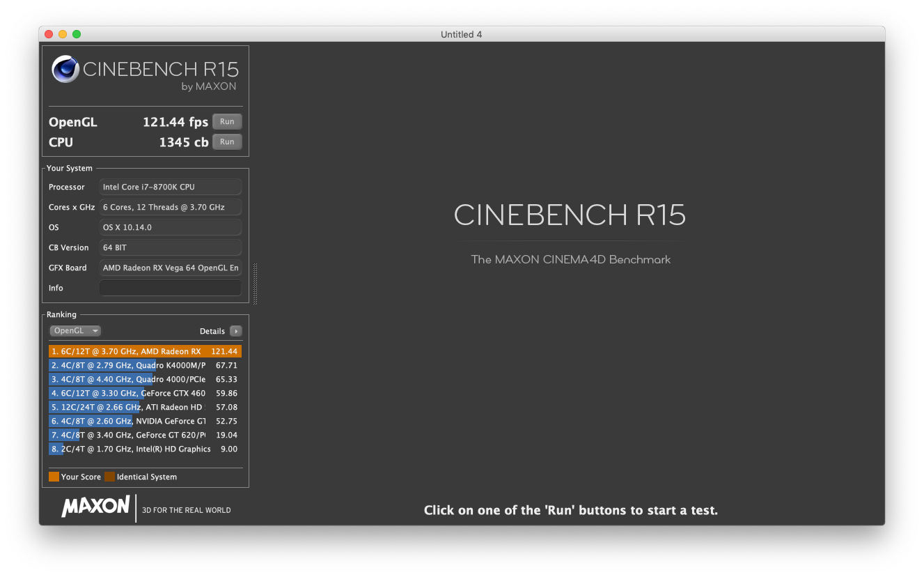The width and height of the screenshot is (924, 577).
Task: Click the Info text field
Action: pyautogui.click(x=171, y=288)
